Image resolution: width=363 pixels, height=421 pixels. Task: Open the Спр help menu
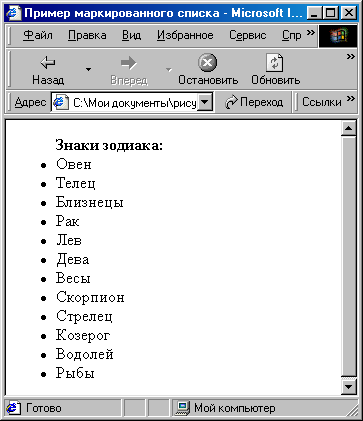click(291, 35)
